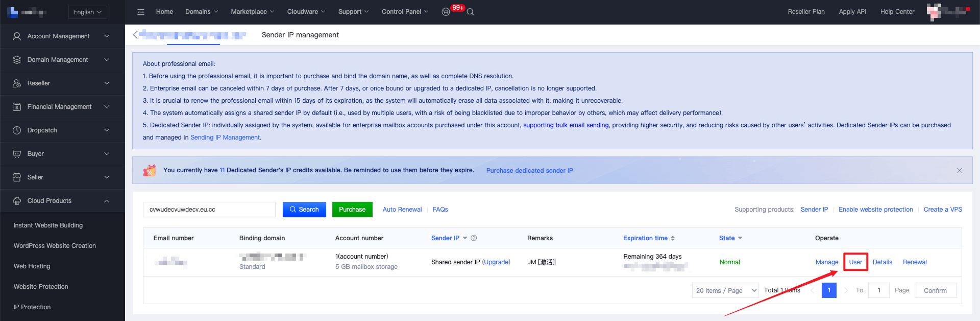Open the notifications icon with 99+ badge
Screen dimensions: 980x321
pos(446,12)
